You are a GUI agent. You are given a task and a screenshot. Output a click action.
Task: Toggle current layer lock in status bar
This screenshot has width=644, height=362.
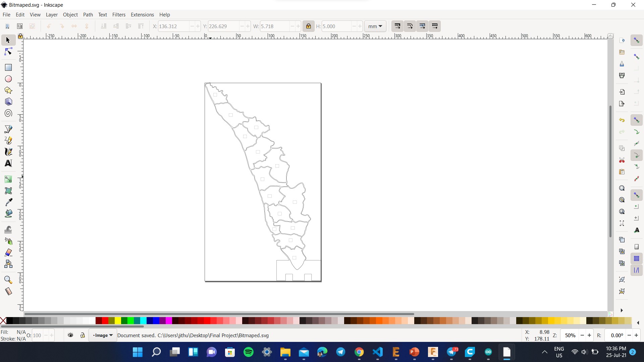[x=83, y=335]
